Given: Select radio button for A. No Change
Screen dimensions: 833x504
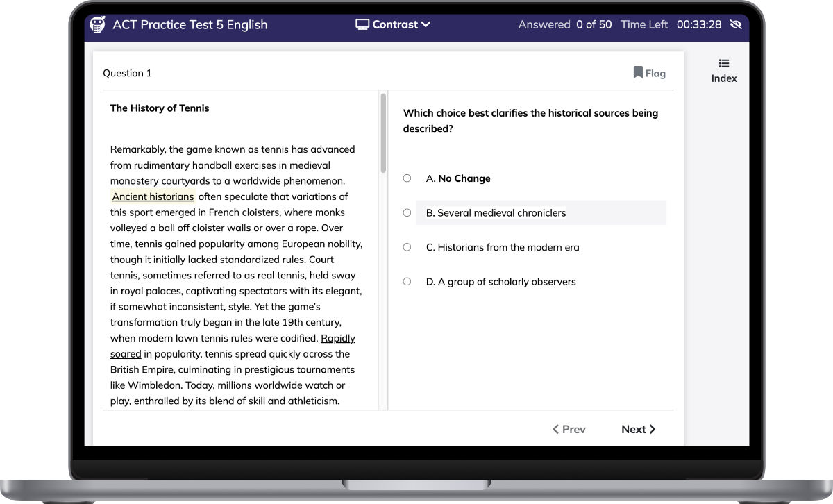Looking at the screenshot, I should tap(407, 178).
